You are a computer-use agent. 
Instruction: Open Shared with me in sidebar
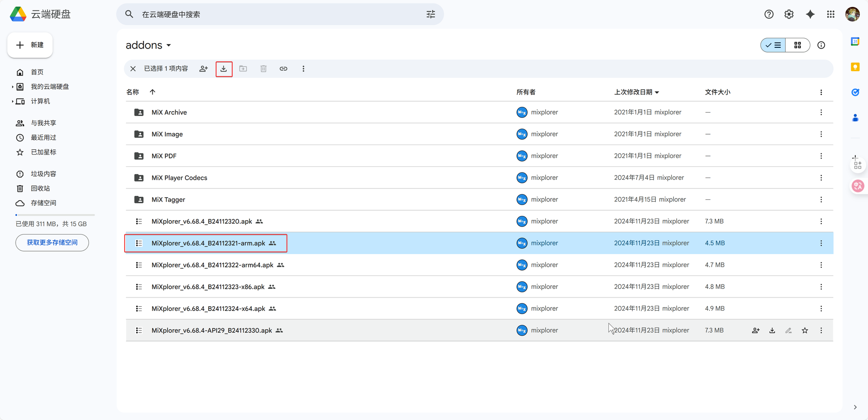[x=43, y=123]
